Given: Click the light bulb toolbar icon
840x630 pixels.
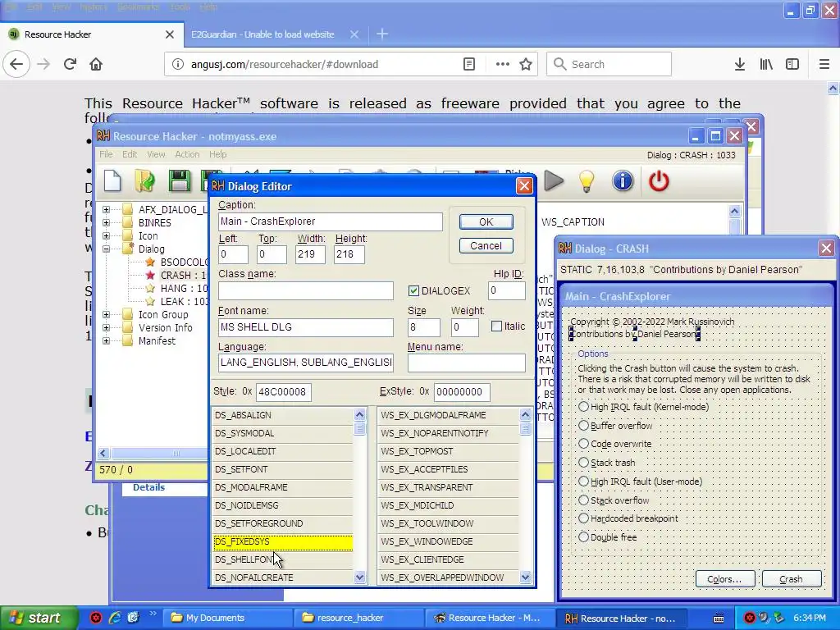Looking at the screenshot, I should 587,181.
